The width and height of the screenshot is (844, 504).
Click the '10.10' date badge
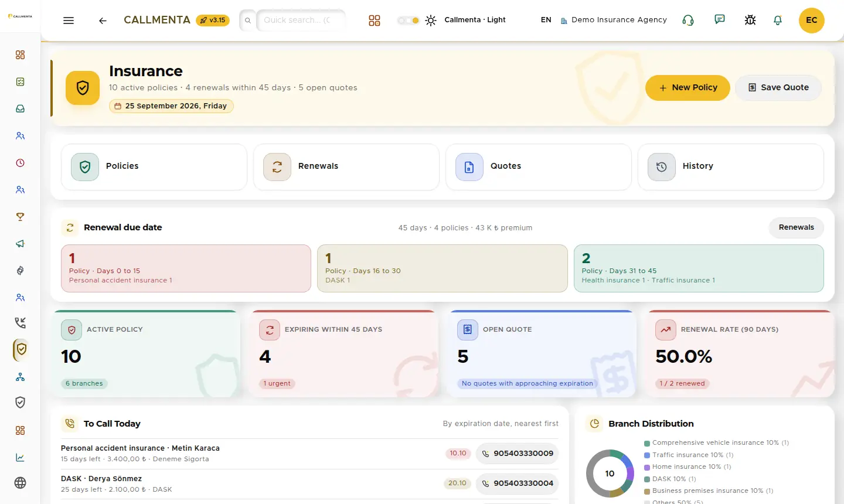pyautogui.click(x=458, y=454)
